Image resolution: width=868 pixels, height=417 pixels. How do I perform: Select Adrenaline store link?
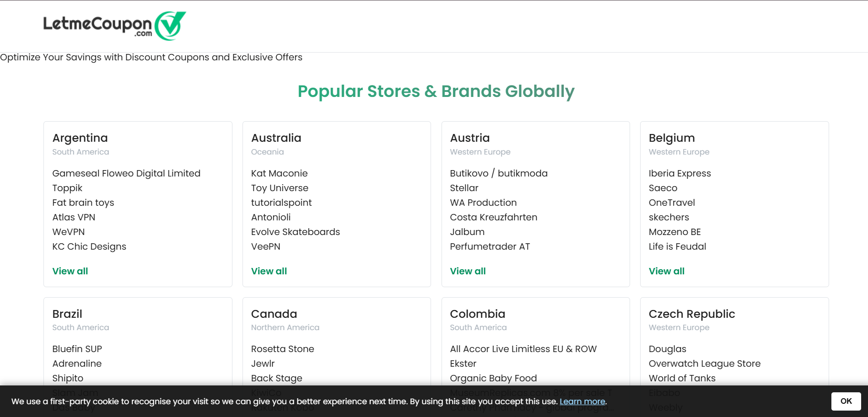tap(77, 364)
